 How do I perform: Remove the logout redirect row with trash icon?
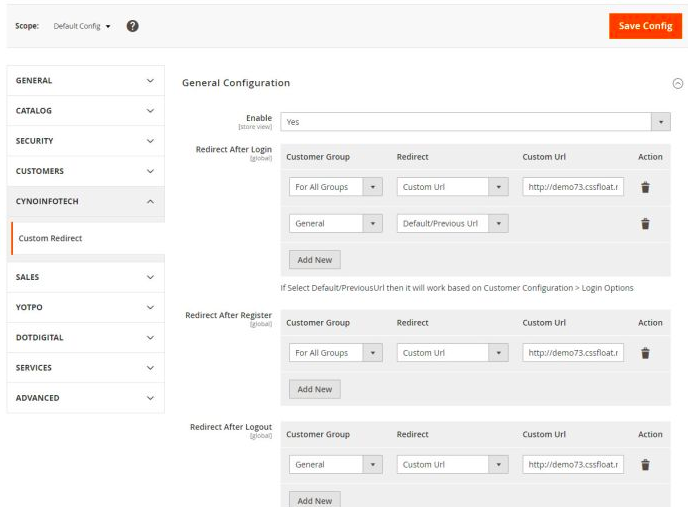[645, 465]
